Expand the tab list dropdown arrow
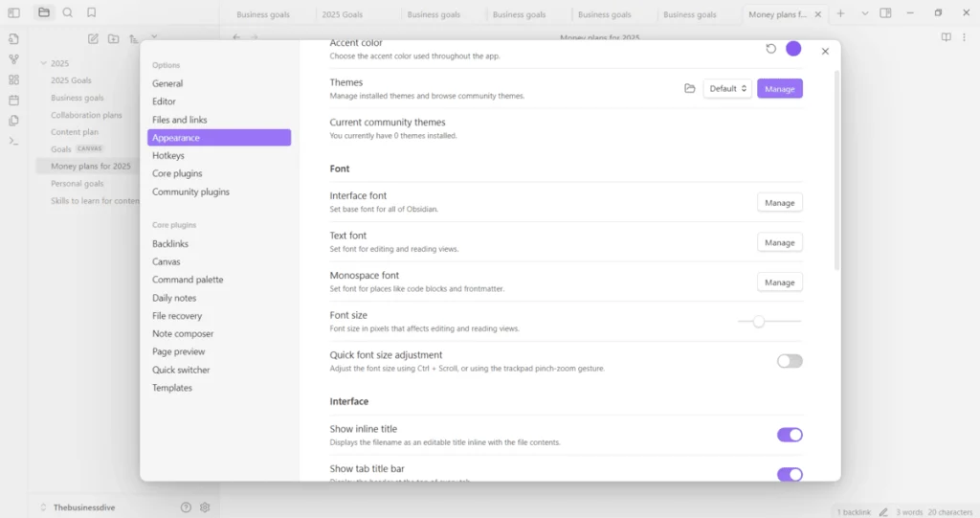The image size is (980, 518). click(864, 13)
